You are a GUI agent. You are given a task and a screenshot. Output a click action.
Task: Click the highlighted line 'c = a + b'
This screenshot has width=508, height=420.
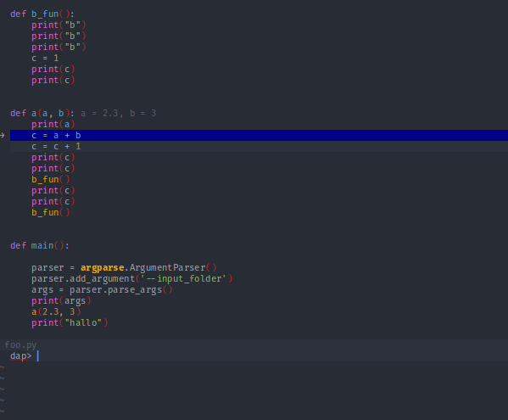[259, 136]
